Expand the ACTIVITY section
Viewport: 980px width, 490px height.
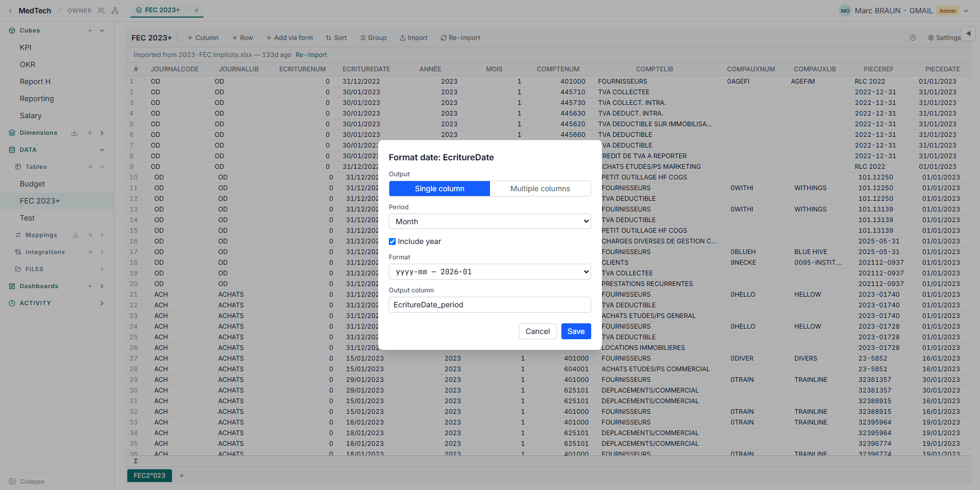[102, 303]
